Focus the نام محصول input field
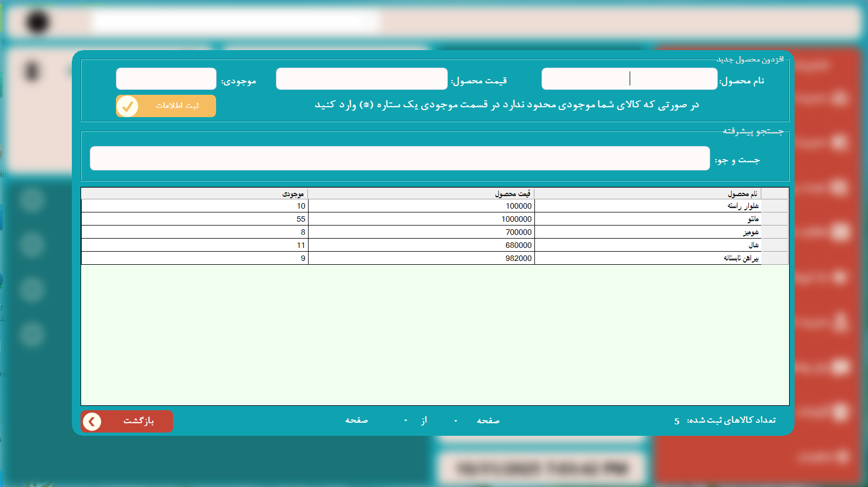This screenshot has width=868, height=487. tap(629, 79)
